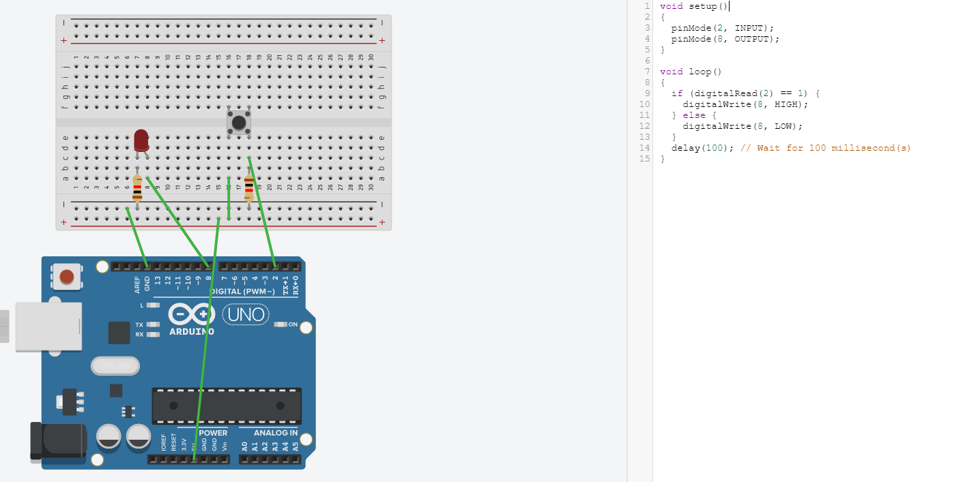This screenshot has height=482, width=980.
Task: Select the green wire connected to GND header
Action: point(137,237)
